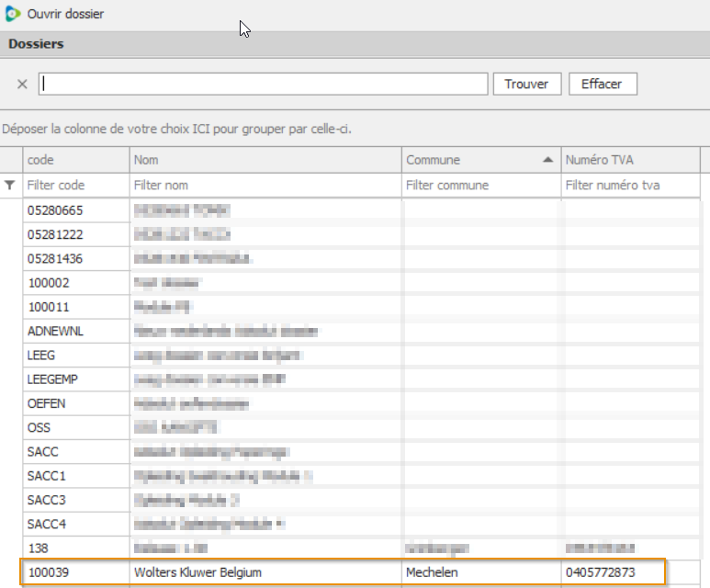
Task: Click the Filter numéro tva field
Action: click(x=631, y=186)
